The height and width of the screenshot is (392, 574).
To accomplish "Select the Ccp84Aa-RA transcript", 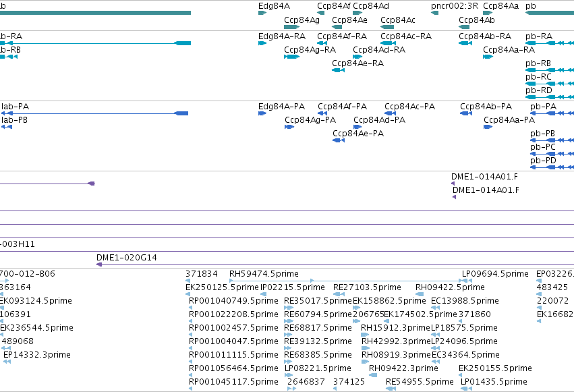I will (x=488, y=57).
